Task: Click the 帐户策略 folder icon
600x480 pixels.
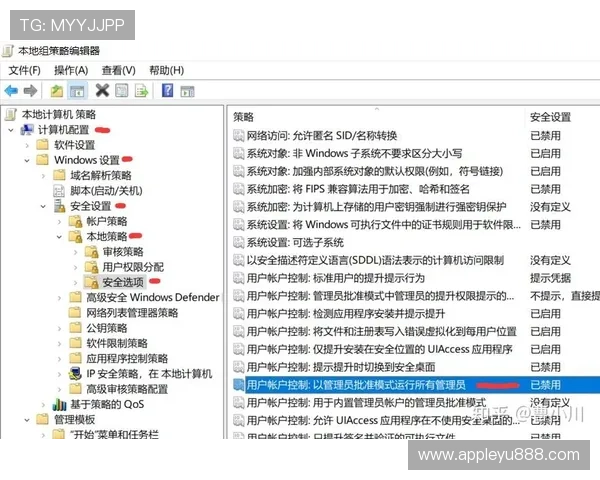Action: point(76,221)
